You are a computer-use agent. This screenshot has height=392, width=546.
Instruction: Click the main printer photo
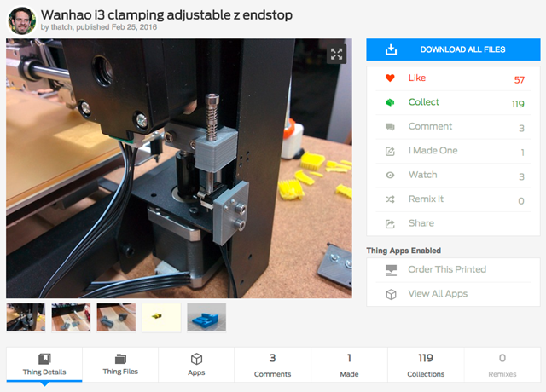coord(179,169)
